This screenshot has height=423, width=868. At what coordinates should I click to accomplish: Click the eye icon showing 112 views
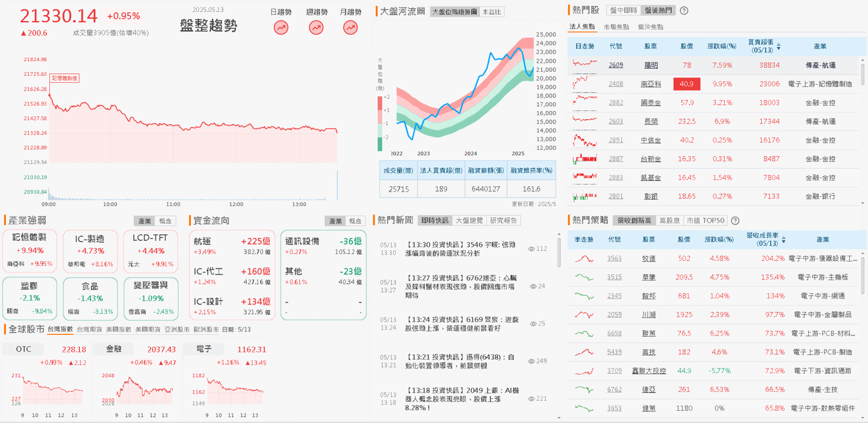(x=531, y=249)
